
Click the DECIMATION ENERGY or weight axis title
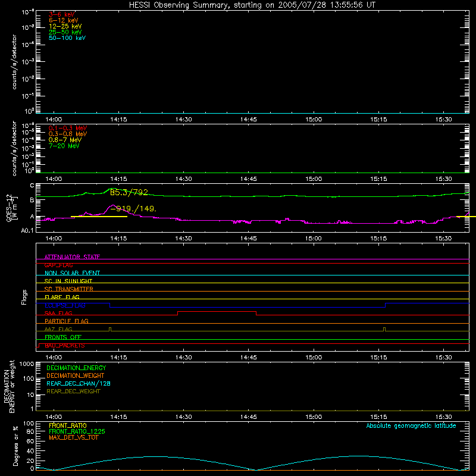coord(9,386)
